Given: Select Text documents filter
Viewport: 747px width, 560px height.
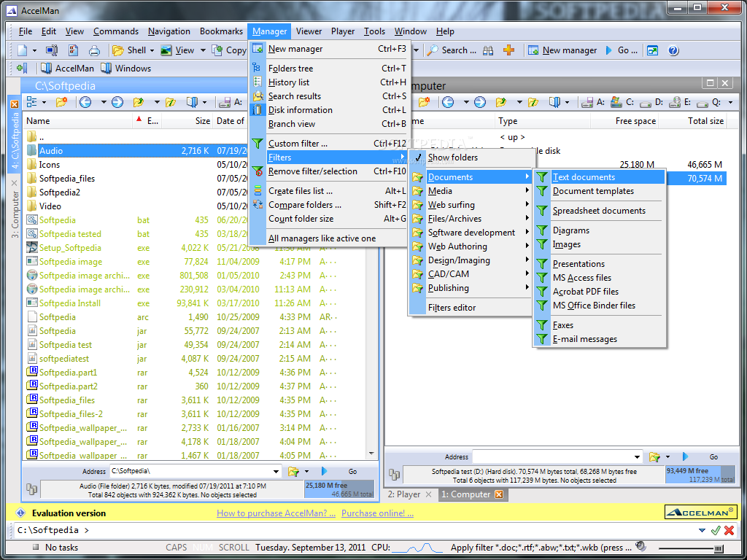Looking at the screenshot, I should pyautogui.click(x=600, y=177).
